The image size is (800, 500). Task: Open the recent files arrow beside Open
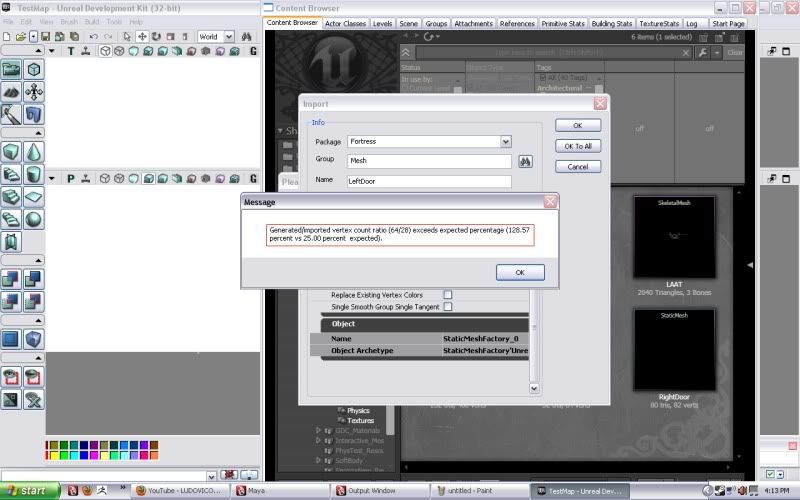(x=33, y=37)
